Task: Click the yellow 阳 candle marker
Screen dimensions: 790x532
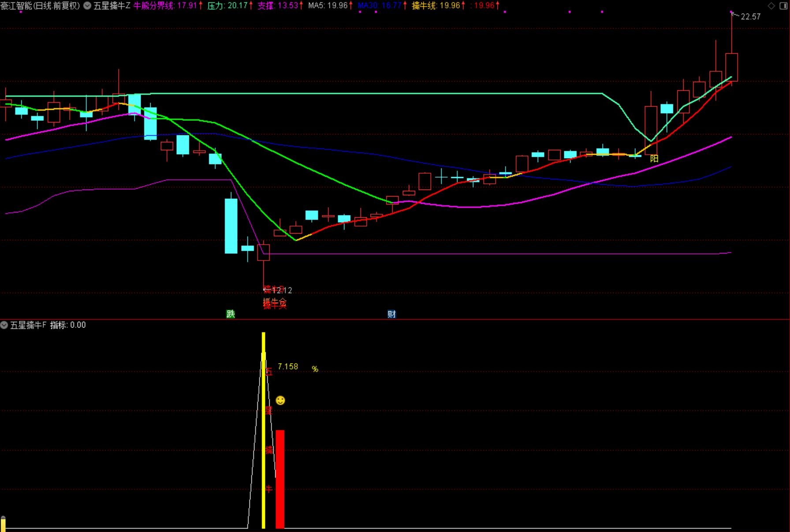Action: (x=654, y=159)
